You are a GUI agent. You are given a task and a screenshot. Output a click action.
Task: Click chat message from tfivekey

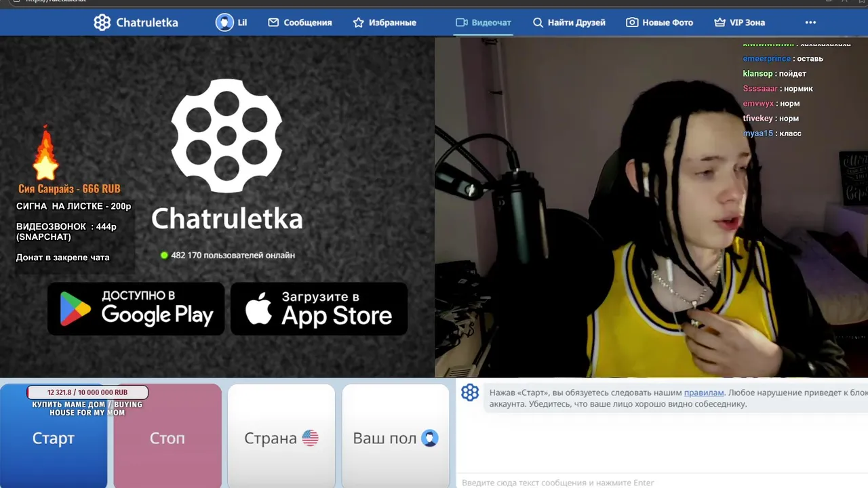(771, 118)
